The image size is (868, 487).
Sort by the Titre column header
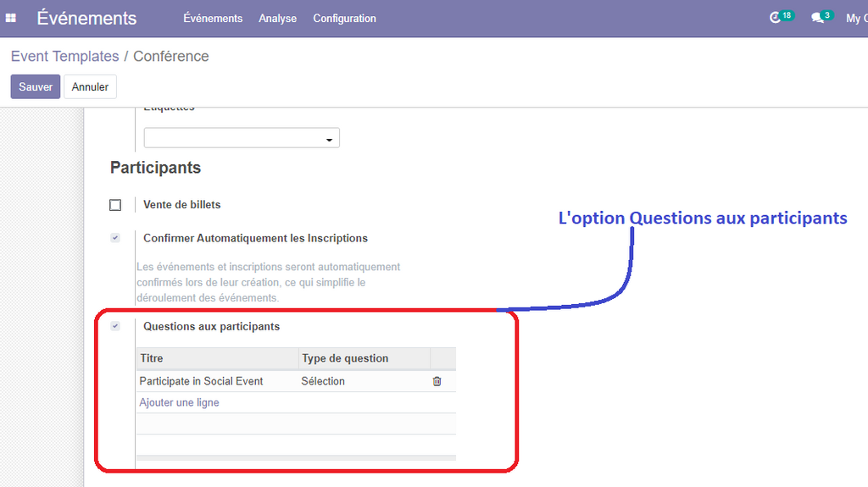point(216,358)
